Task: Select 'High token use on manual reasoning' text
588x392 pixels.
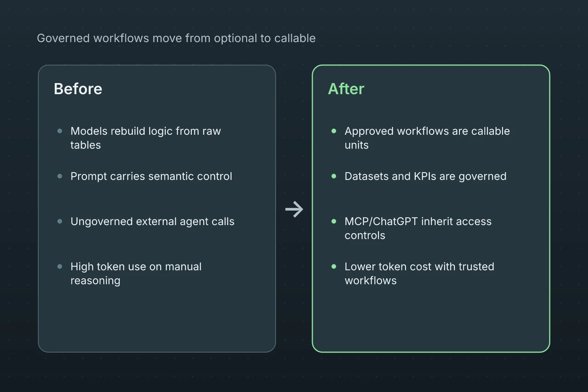Action: point(136,273)
